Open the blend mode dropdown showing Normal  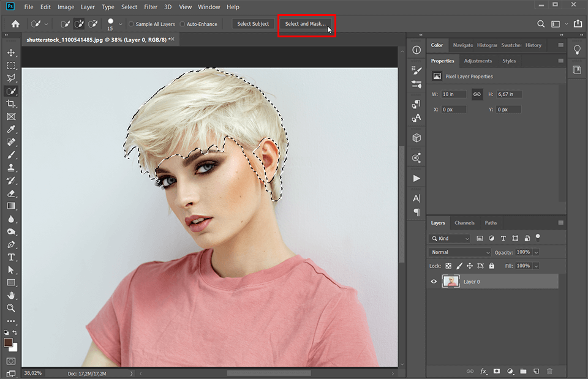tap(459, 252)
